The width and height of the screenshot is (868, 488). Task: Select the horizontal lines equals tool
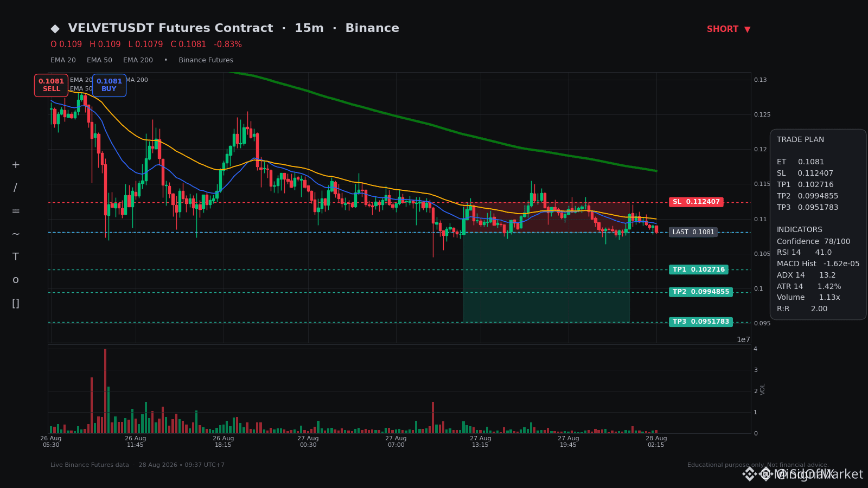pyautogui.click(x=16, y=211)
